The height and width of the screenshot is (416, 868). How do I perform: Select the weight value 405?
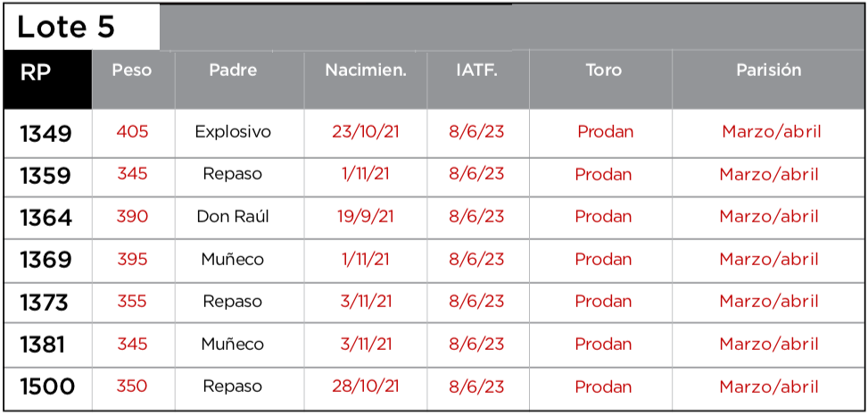coord(132,132)
